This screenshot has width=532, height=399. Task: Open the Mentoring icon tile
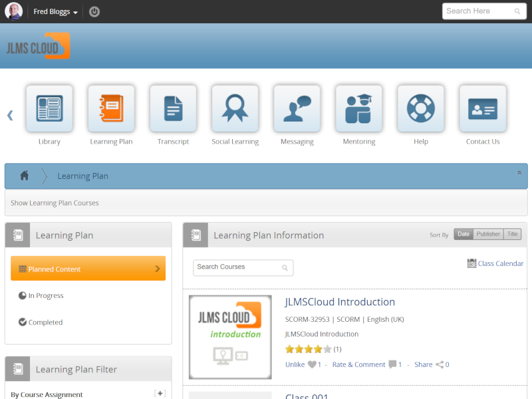click(x=359, y=108)
